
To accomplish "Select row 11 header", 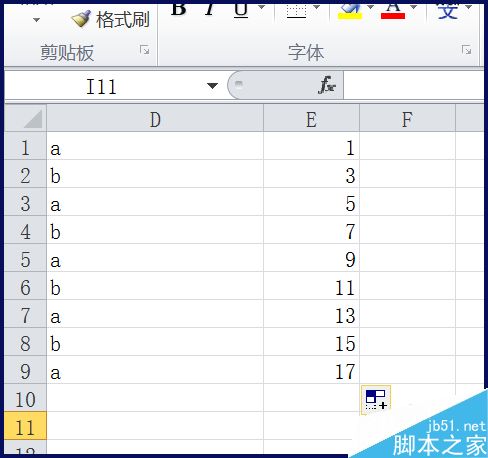I will pos(25,426).
